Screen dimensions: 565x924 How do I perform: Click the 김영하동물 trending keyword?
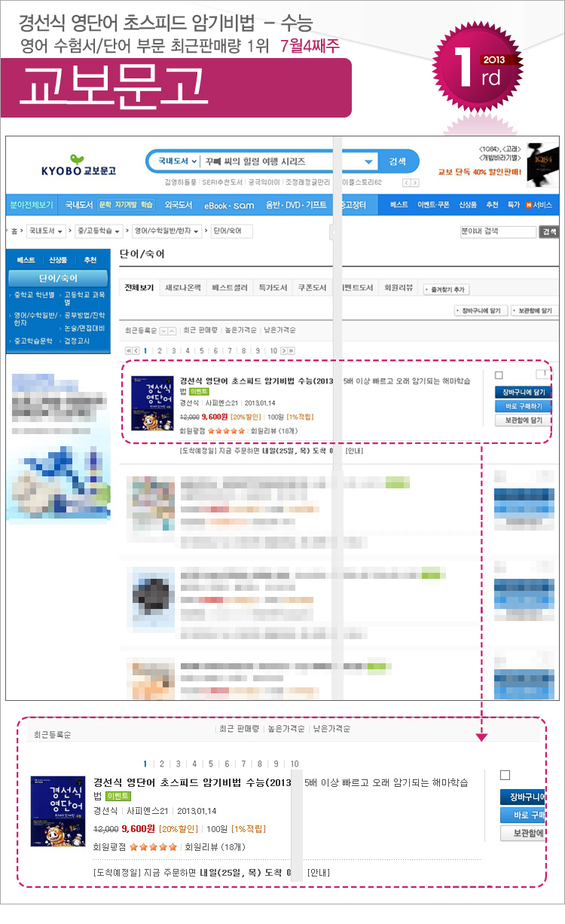tap(182, 182)
